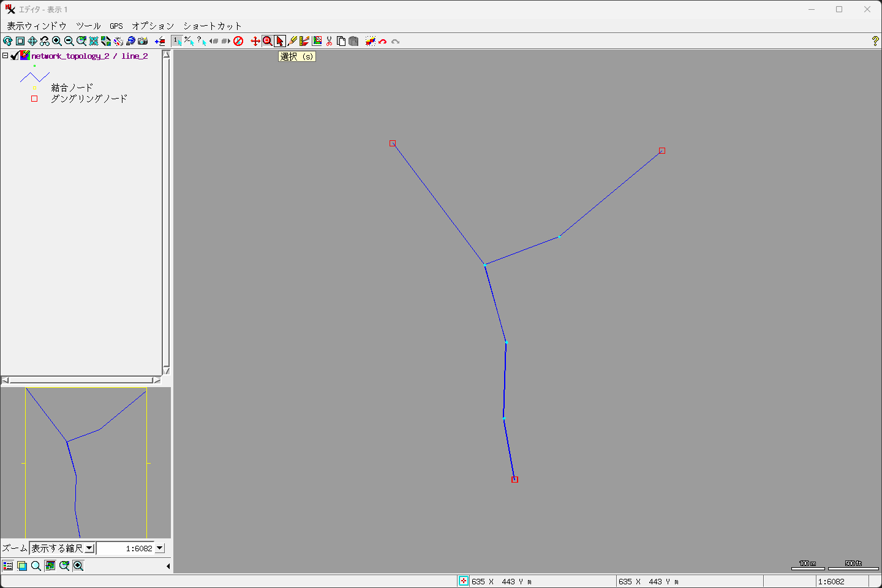Open help with the question mark icon
This screenshot has height=588, width=882.
click(875, 41)
